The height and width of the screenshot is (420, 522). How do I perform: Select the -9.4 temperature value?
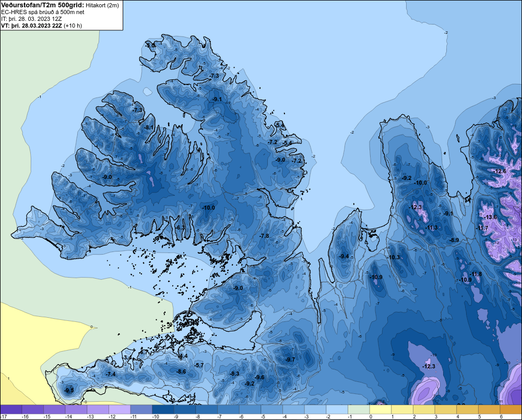click(344, 256)
